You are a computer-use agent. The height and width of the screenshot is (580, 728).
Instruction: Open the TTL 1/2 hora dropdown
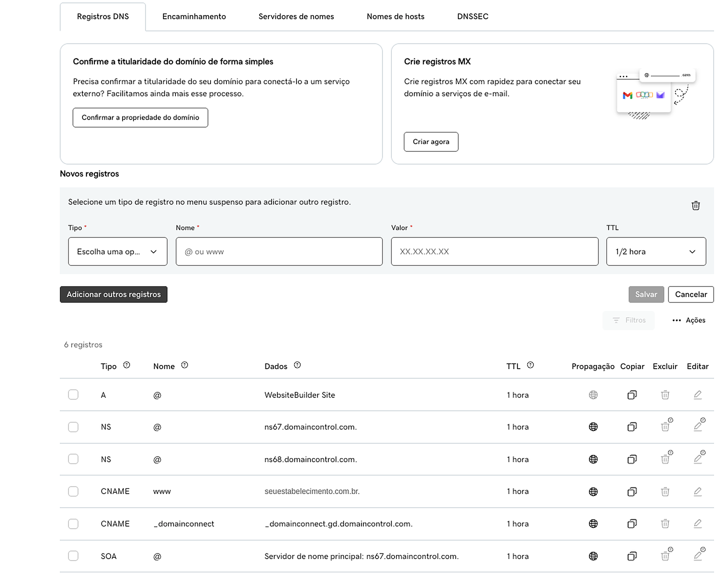656,251
